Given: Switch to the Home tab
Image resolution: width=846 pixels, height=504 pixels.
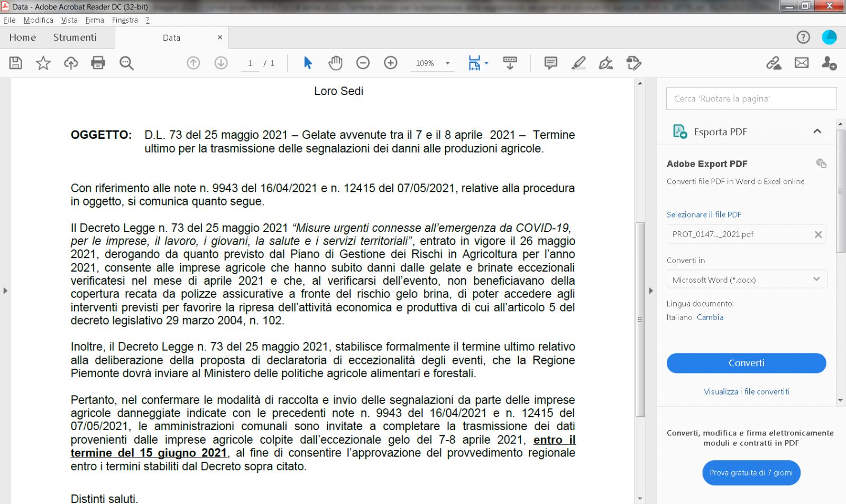Looking at the screenshot, I should pos(23,38).
